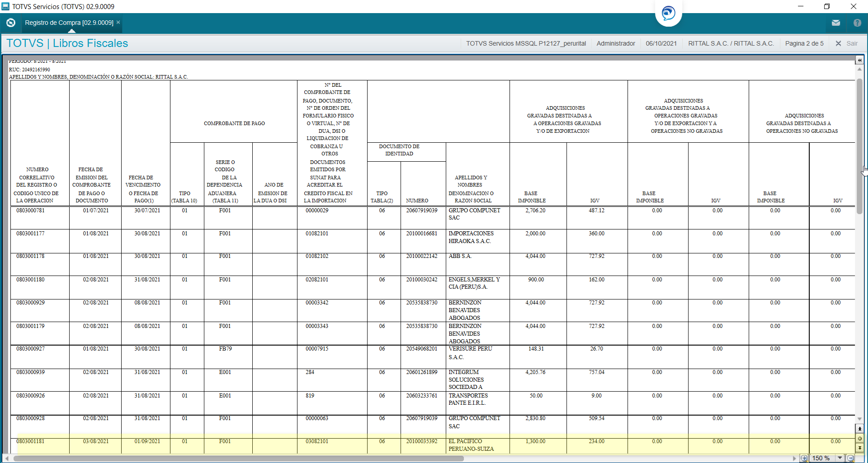Click the RUC: 20492165990 line
The width and height of the screenshot is (868, 463).
(29, 70)
